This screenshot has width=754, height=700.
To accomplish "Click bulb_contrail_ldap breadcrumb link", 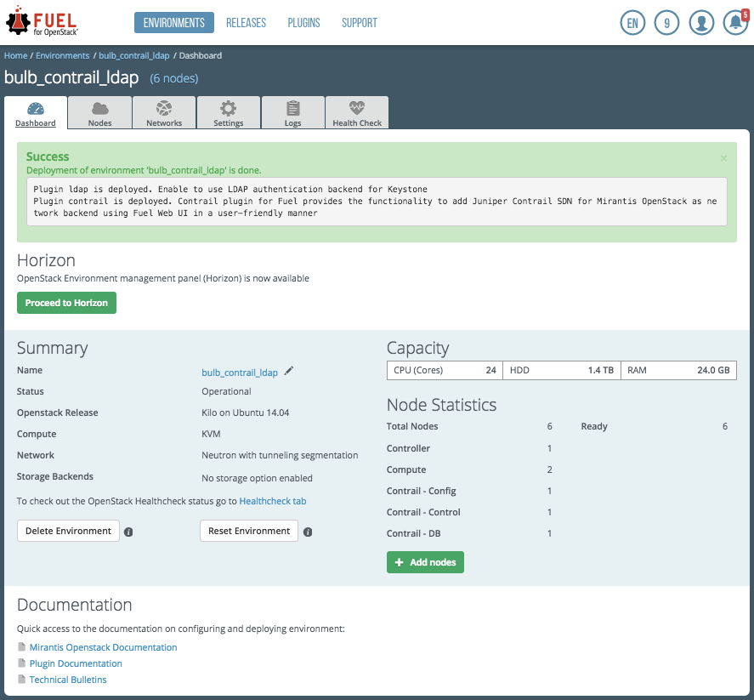I will 134,56.
